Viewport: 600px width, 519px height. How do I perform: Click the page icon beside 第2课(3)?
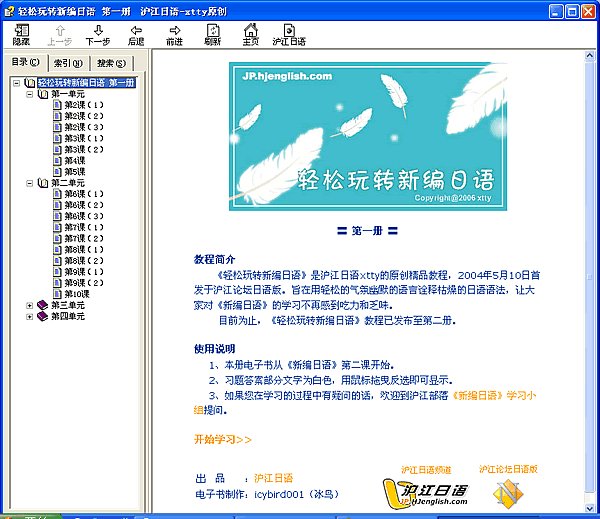pos(57,127)
